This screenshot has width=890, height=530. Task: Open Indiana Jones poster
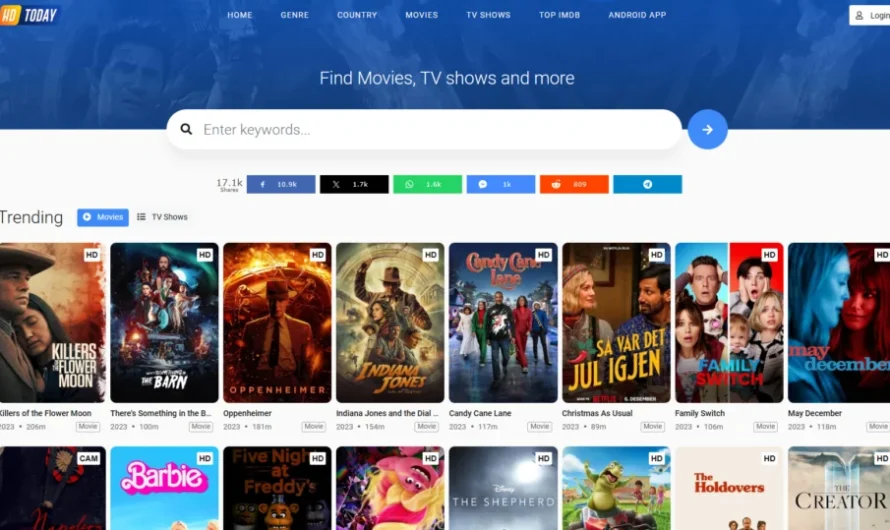click(x=390, y=323)
